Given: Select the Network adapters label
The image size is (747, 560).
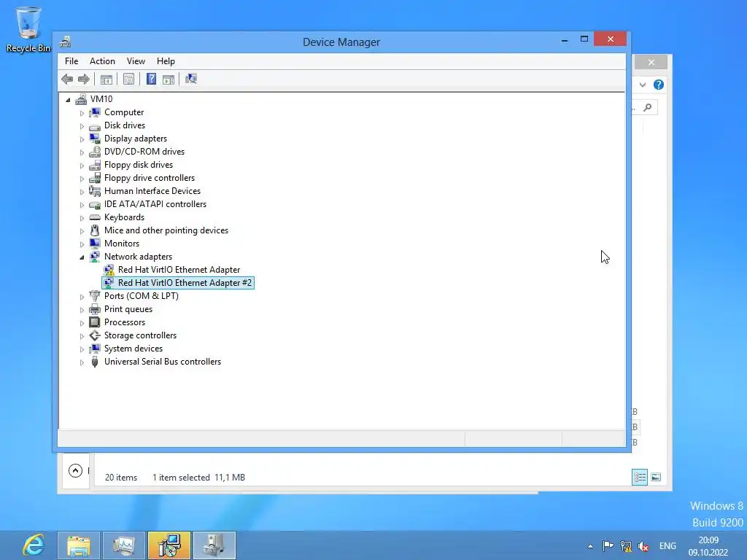Looking at the screenshot, I should tap(138, 257).
